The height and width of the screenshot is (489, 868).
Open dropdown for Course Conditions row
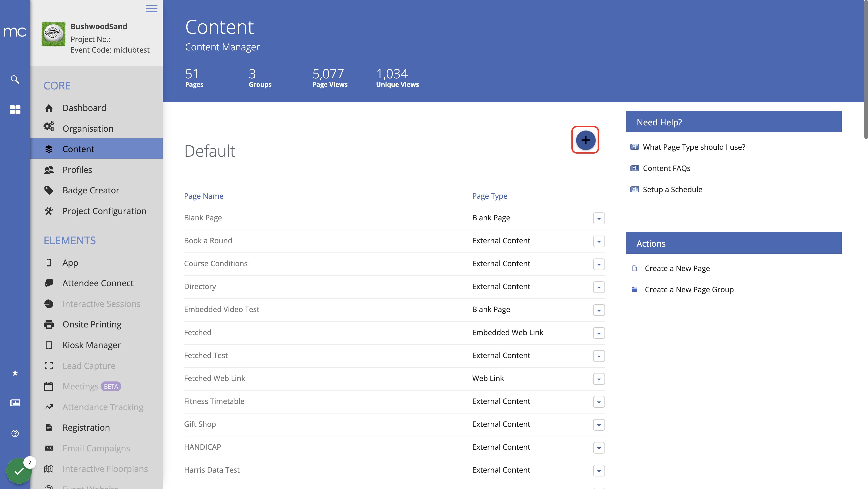pos(599,264)
